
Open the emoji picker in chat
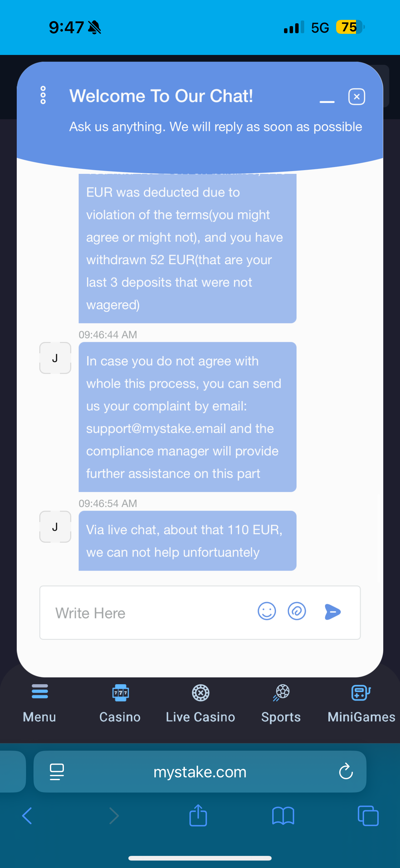click(267, 611)
